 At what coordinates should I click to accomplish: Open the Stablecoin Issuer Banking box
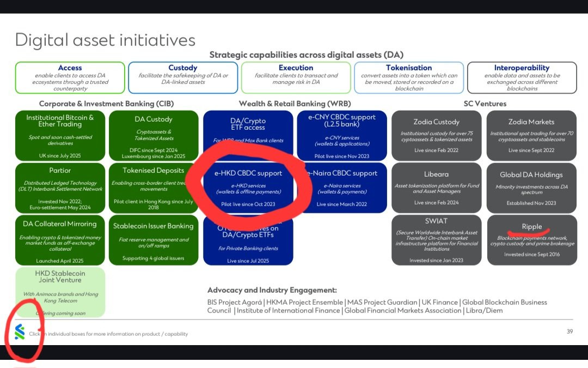tap(154, 240)
